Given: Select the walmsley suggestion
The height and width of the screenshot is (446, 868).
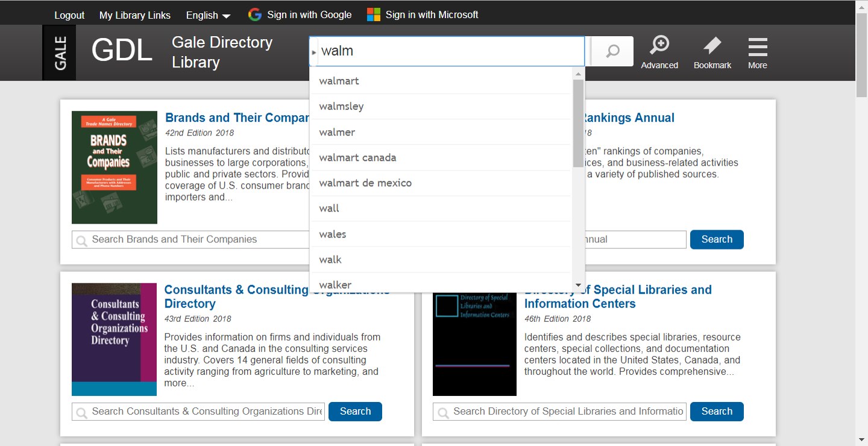Looking at the screenshot, I should (440, 106).
